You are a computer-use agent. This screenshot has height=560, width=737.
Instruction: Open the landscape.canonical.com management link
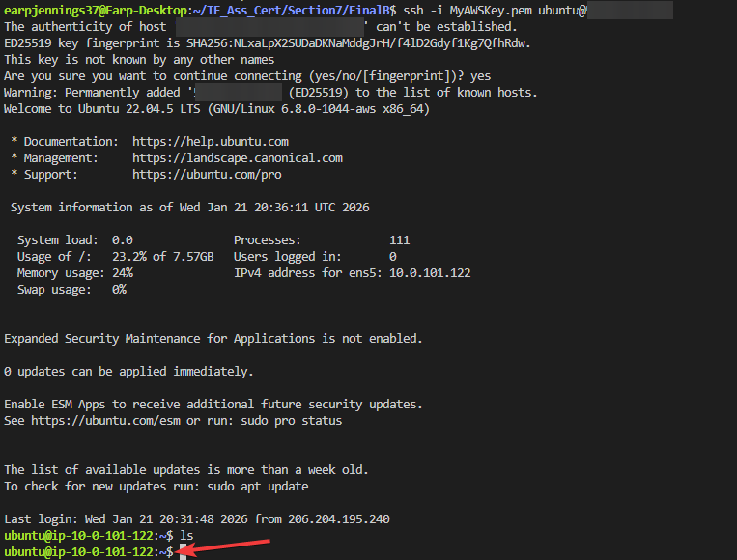coord(237,158)
